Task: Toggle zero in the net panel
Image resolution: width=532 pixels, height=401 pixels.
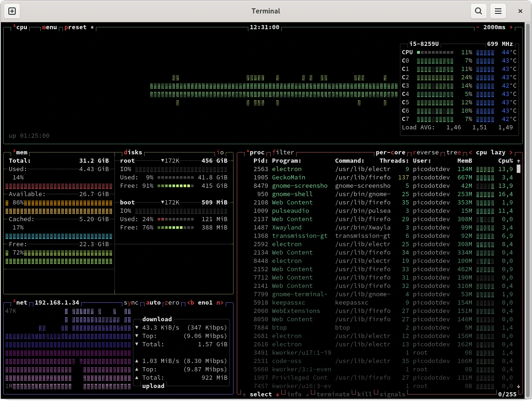Action: pos(171,302)
